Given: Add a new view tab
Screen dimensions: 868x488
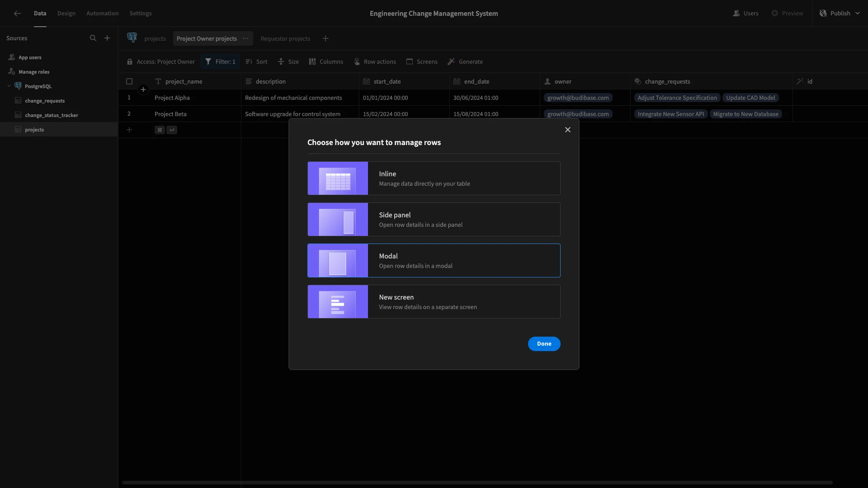Looking at the screenshot, I should pos(325,38).
